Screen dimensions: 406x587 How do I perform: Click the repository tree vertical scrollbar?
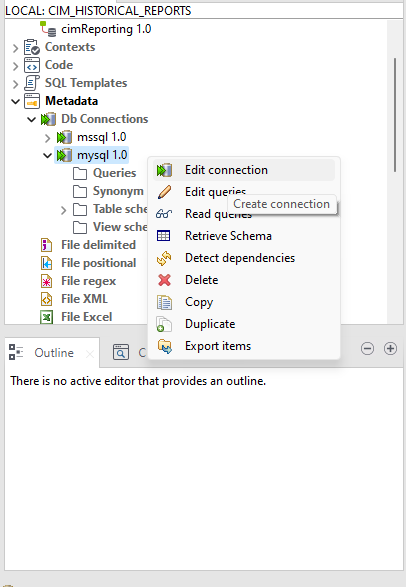click(x=395, y=115)
